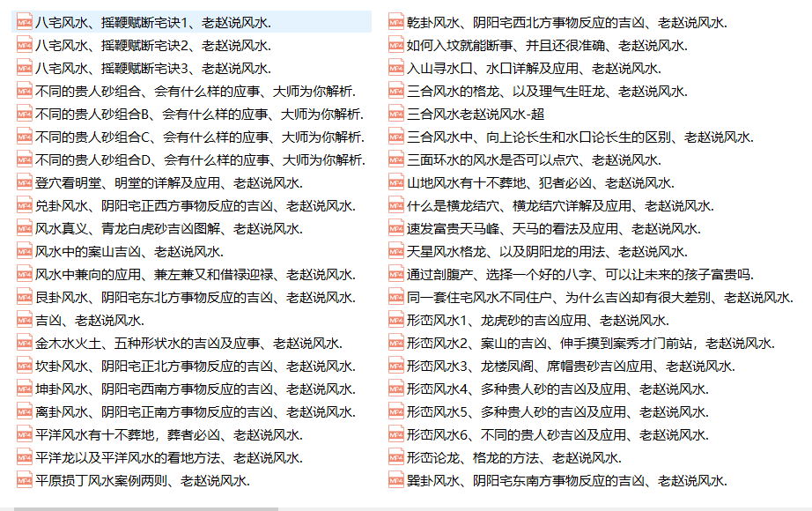Select the MP4 icon beside 登穴看明堂
The height and width of the screenshot is (511, 812).
tap(25, 182)
